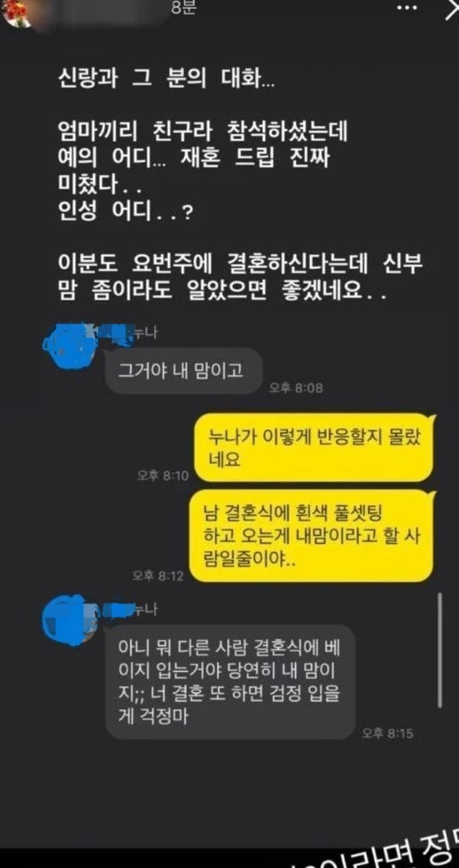The width and height of the screenshot is (459, 868).
Task: Select the yellow bubble '누나가 이렇게 반응할지 몰랐네요'
Action: 313,447
